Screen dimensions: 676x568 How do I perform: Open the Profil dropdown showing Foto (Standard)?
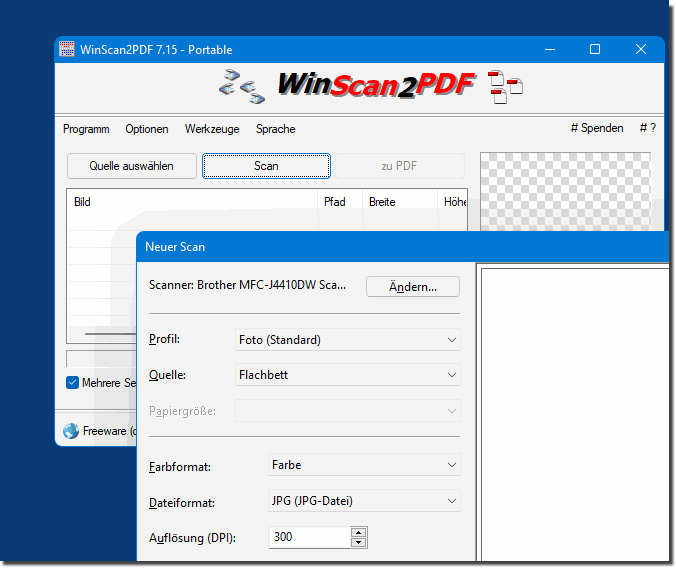(347, 340)
